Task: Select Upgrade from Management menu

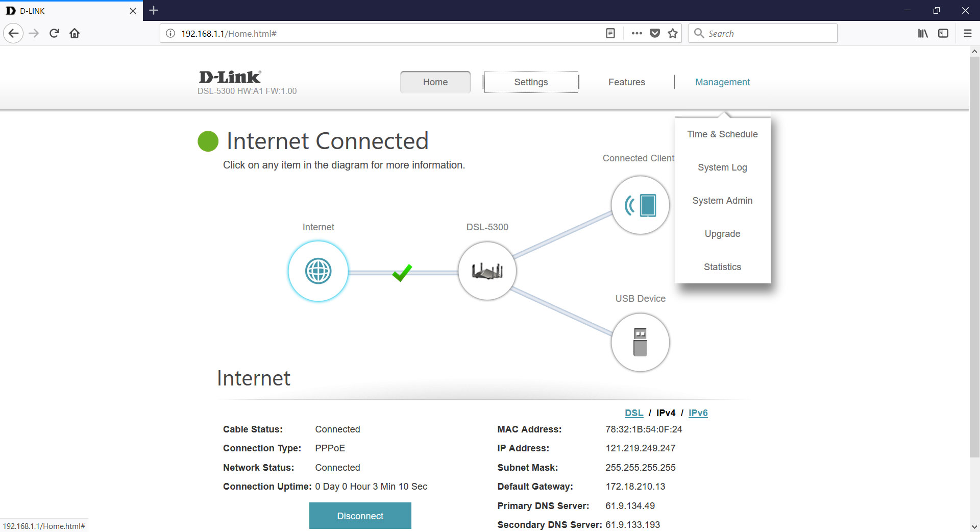Action: (722, 234)
